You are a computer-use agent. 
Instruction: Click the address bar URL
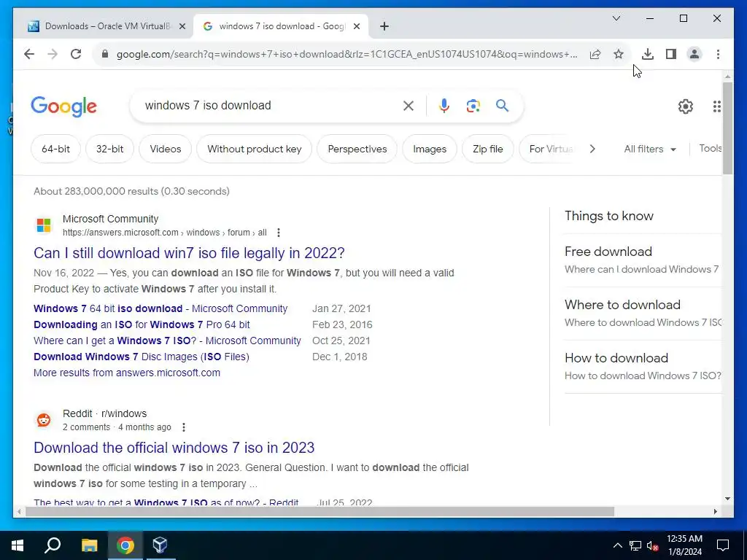point(347,54)
